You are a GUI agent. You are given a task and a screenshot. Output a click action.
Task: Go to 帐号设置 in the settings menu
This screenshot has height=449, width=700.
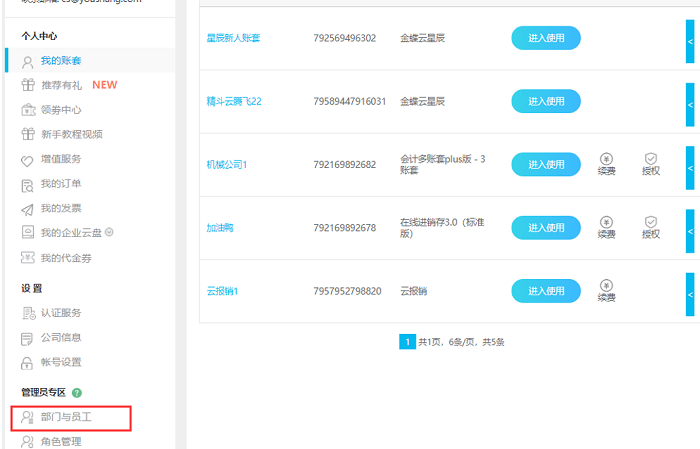click(x=60, y=362)
